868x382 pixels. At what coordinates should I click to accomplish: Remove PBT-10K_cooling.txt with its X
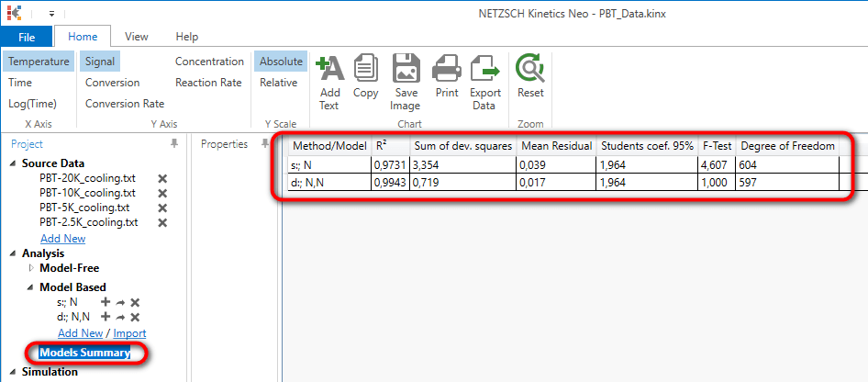(162, 193)
